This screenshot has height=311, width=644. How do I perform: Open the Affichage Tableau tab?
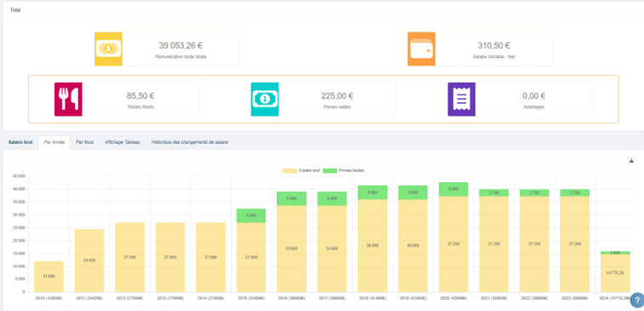123,142
